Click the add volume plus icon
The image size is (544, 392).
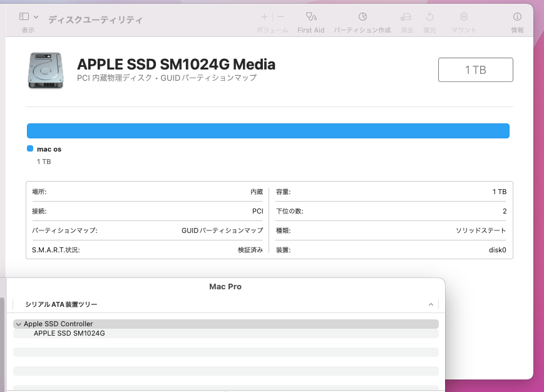(x=264, y=17)
